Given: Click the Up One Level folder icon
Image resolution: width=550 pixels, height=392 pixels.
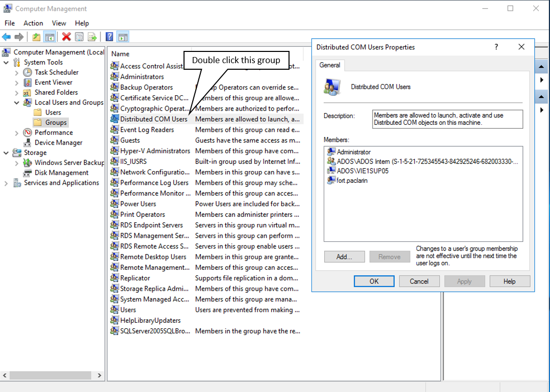Looking at the screenshot, I should (x=36, y=37).
